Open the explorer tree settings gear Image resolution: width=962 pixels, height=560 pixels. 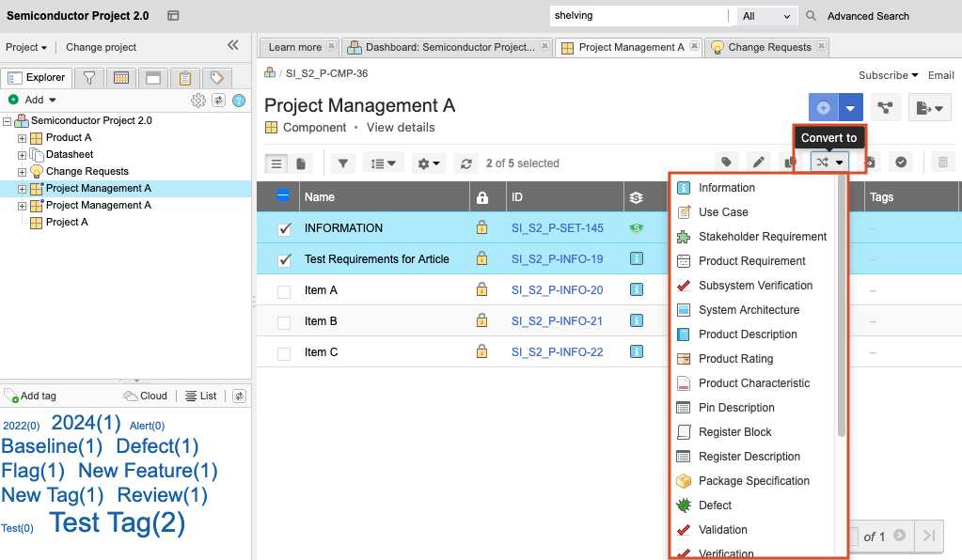[198, 101]
